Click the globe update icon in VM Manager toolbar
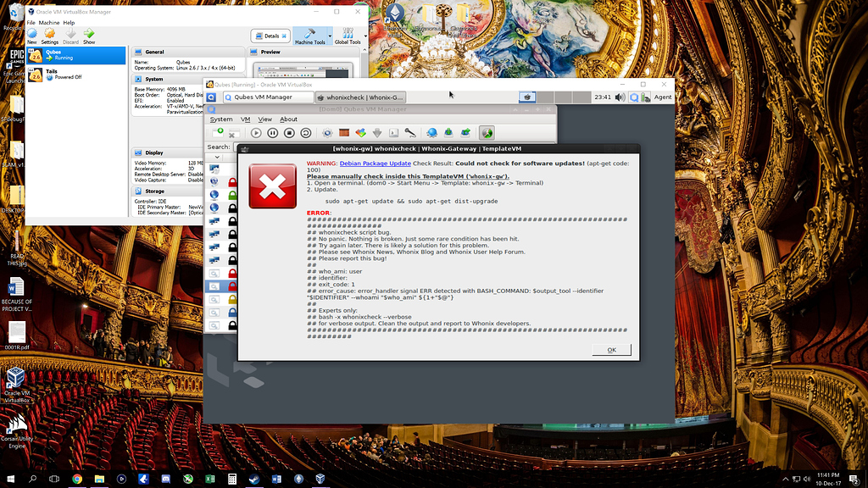 point(431,133)
